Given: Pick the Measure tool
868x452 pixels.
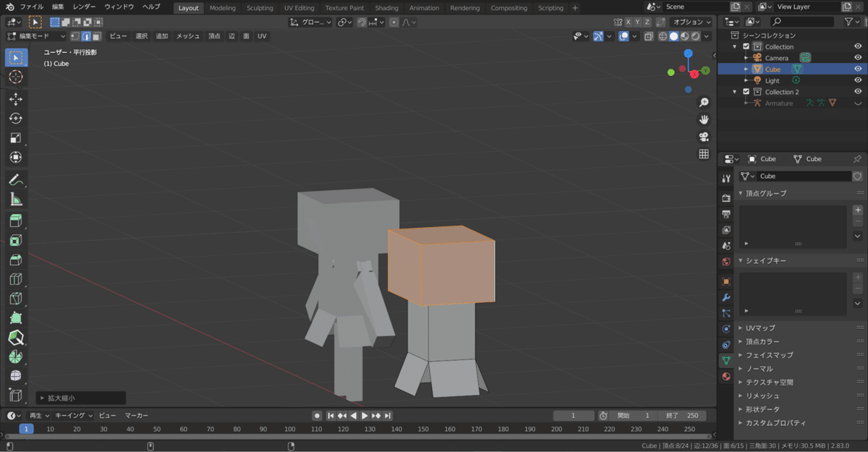Looking at the screenshot, I should (16, 200).
